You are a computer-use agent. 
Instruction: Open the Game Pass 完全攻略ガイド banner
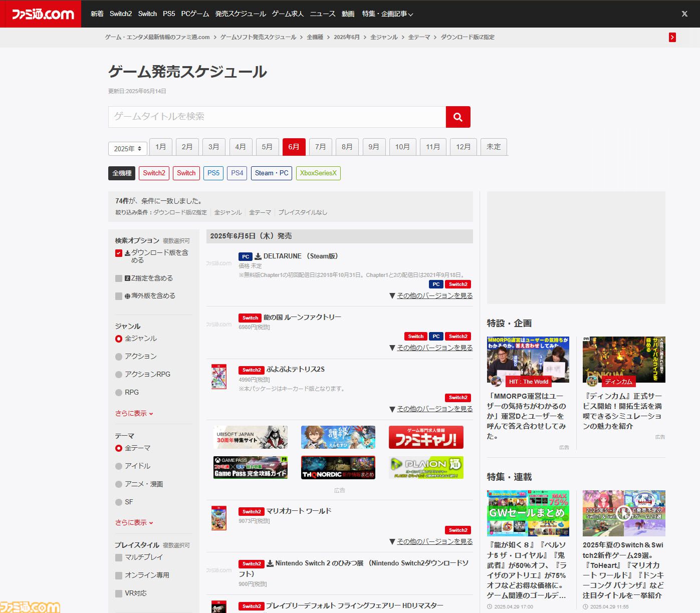(x=251, y=467)
